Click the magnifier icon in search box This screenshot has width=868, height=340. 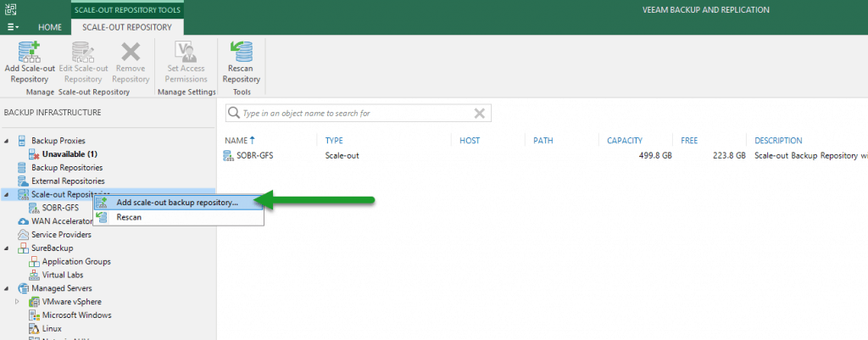235,114
